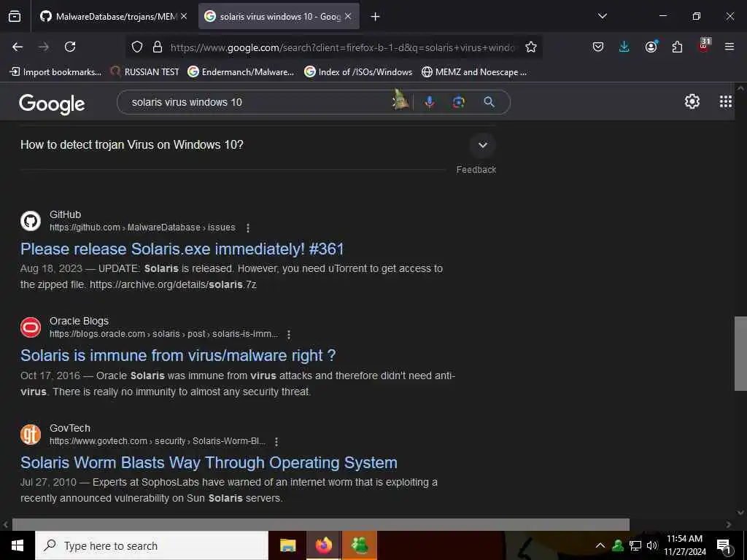Image resolution: width=747 pixels, height=560 pixels.
Task: Start a voice search with the microphone
Action: pyautogui.click(x=429, y=102)
